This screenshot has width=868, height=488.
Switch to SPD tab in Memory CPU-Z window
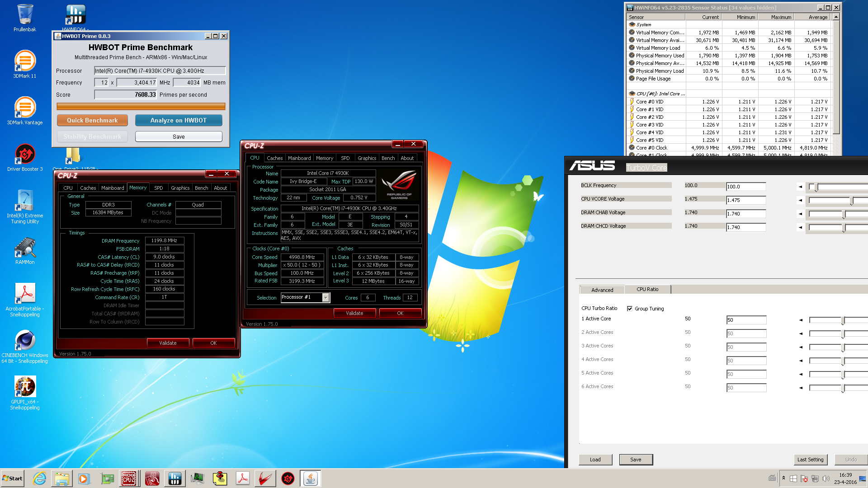[x=158, y=188]
